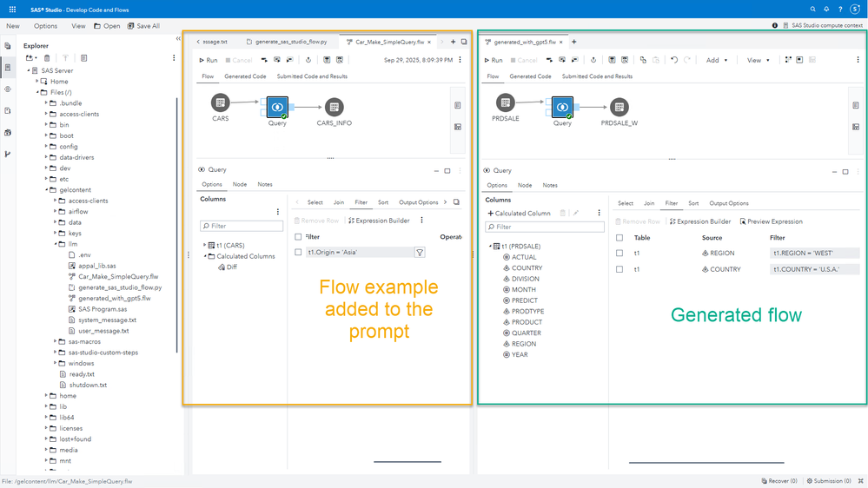Switch to Join tab in generated Query
Image resolution: width=868 pixels, height=488 pixels.
click(649, 203)
